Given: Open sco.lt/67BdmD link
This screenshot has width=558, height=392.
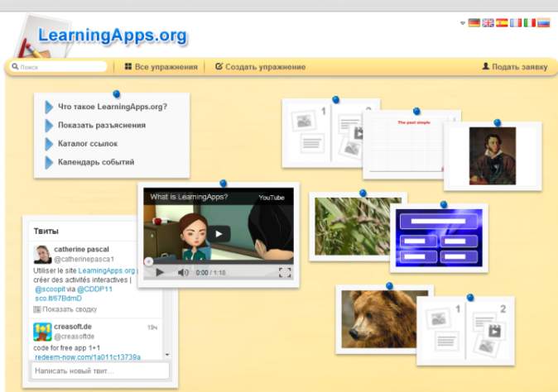Looking at the screenshot, I should [x=58, y=299].
